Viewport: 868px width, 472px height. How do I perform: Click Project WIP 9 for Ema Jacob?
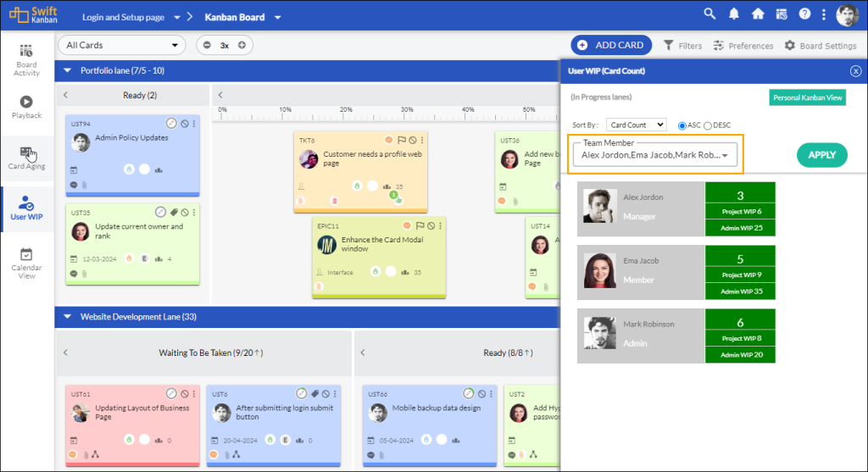click(740, 275)
